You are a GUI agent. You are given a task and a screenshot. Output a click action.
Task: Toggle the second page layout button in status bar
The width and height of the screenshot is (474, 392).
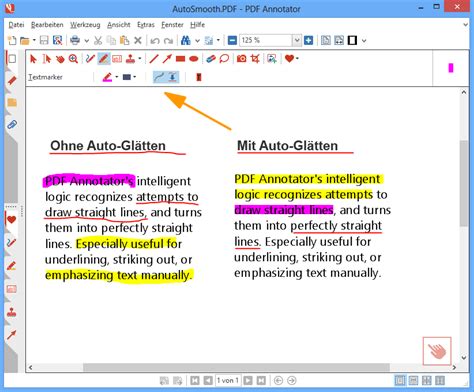coord(413,380)
